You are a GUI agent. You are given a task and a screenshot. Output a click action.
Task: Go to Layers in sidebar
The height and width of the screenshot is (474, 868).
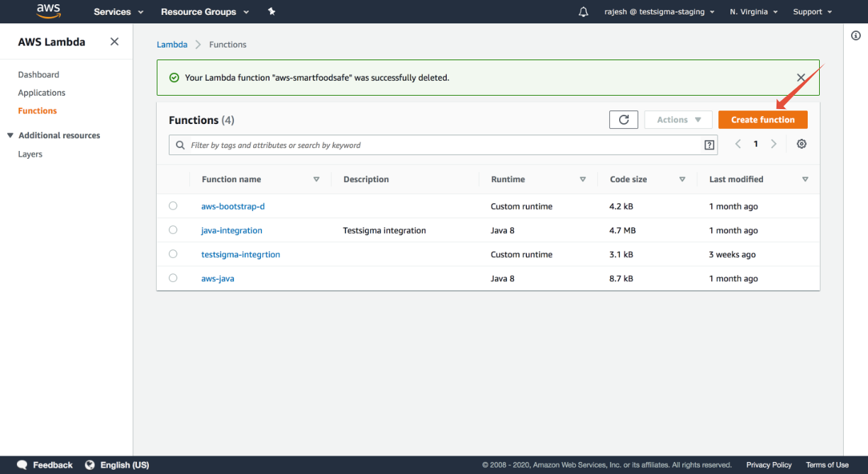point(30,154)
